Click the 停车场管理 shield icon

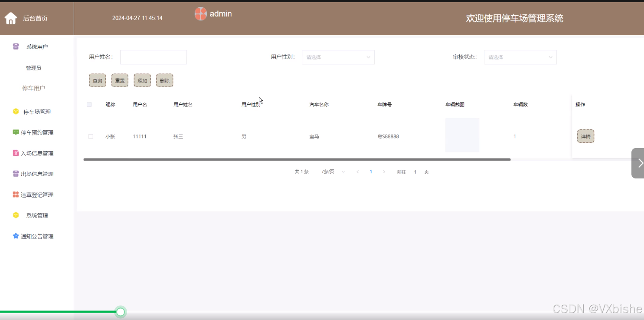click(x=14, y=111)
